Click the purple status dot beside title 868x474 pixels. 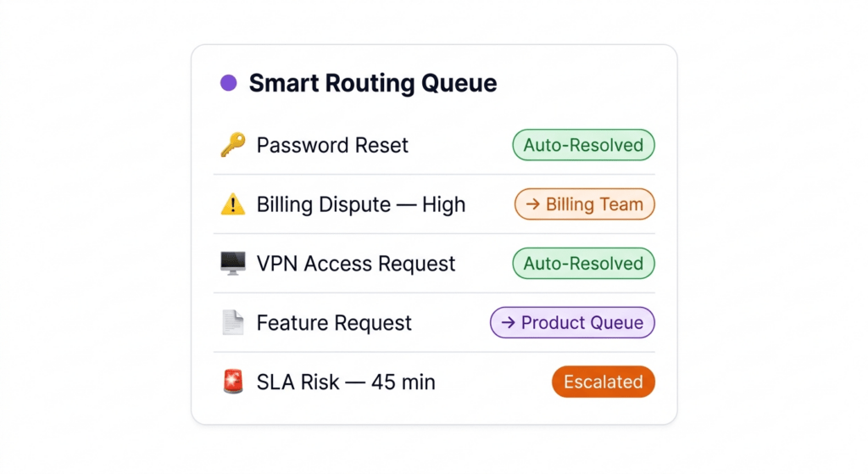[228, 83]
